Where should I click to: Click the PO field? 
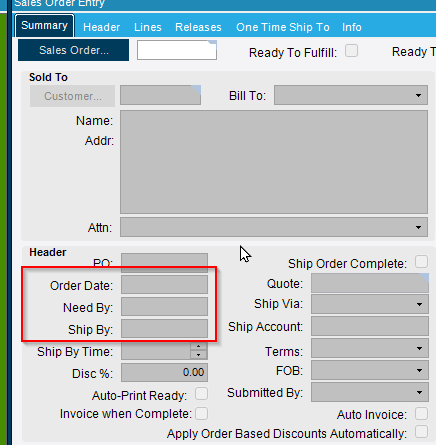coord(164,263)
